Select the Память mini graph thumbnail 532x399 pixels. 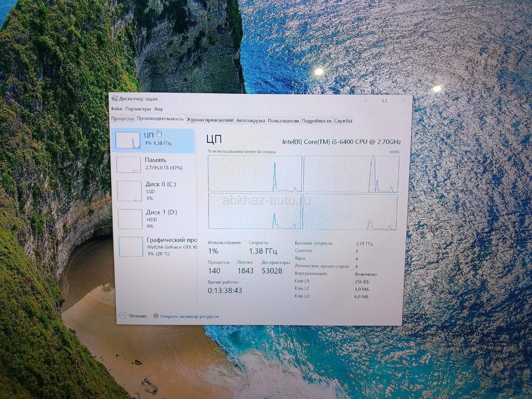pos(129,165)
